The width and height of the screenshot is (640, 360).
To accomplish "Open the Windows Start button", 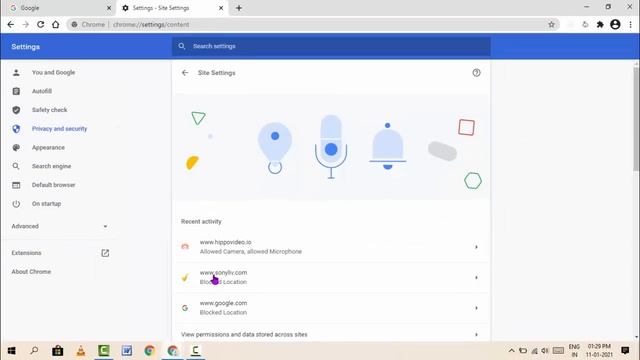I will coord(11,351).
